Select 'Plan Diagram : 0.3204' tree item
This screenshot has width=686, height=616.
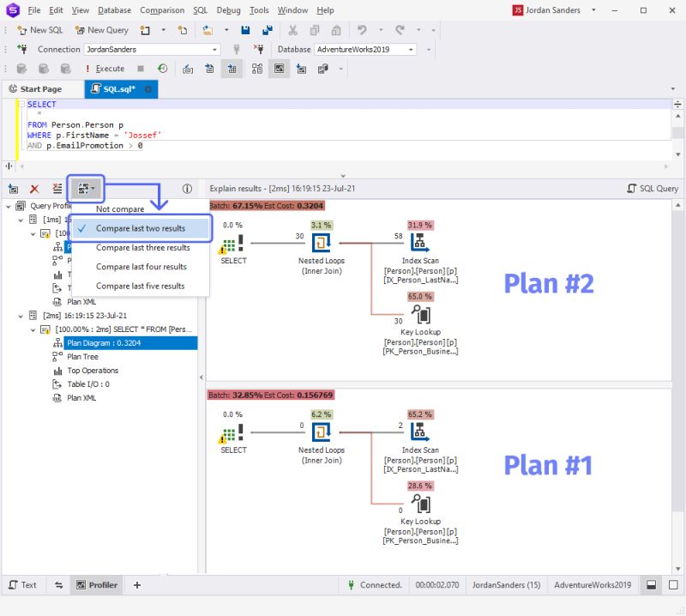point(130,343)
